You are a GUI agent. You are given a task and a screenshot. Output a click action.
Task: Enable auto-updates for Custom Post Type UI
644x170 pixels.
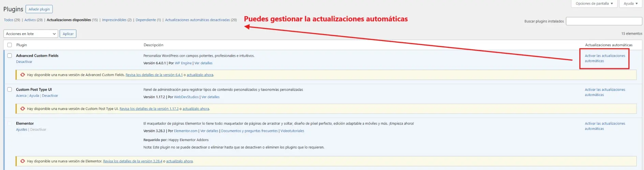[x=605, y=92]
